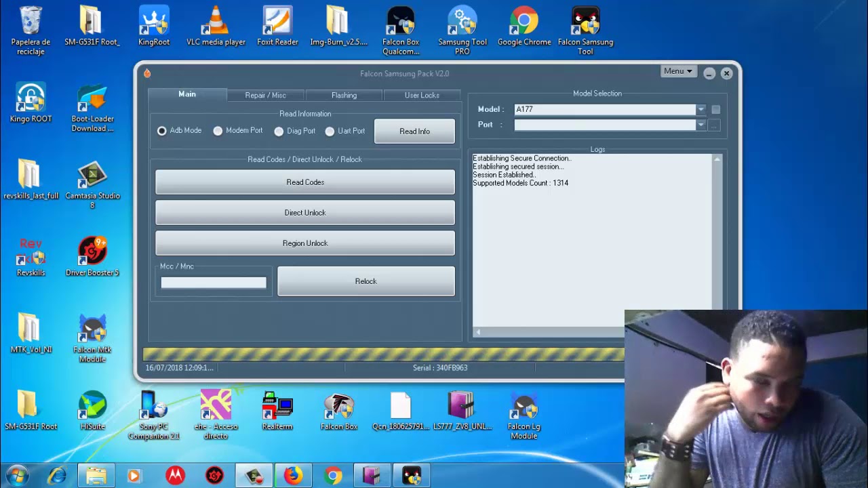This screenshot has width=868, height=488.
Task: Click the media player taskbar icon
Action: pos(134,476)
